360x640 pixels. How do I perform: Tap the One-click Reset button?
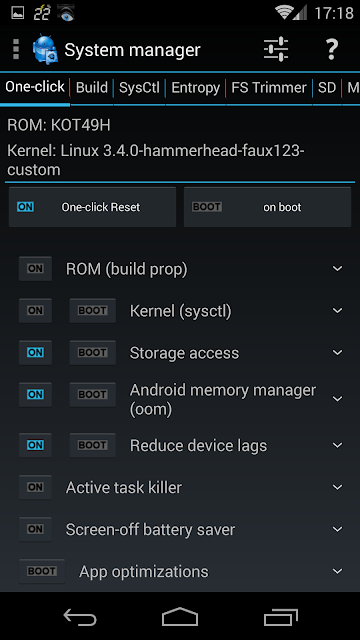pyautogui.click(x=93, y=207)
